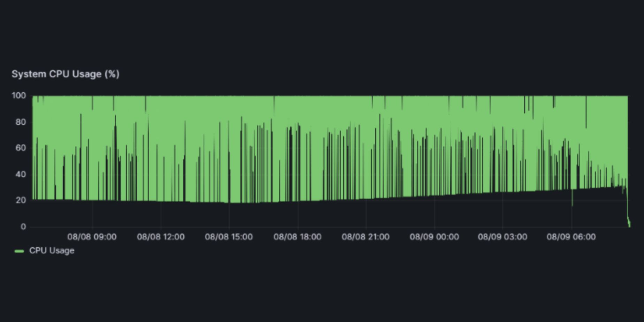Viewport: 644px width, 322px height.
Task: Click the green CPU Usage legend color swatch
Action: (x=19, y=251)
